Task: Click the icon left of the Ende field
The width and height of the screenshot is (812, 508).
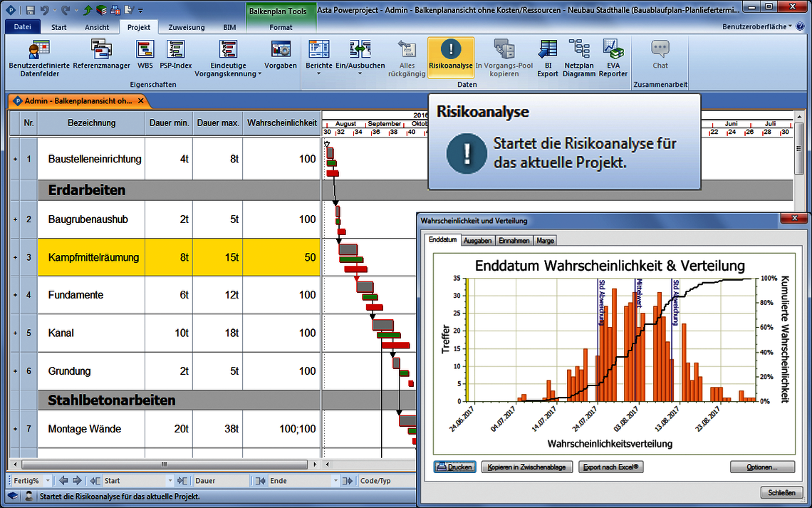Action: point(261,480)
